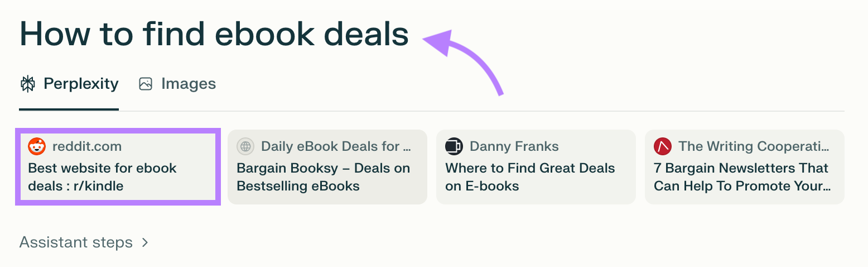Open the Bargain Booksy bestselling eBooks source
Viewport: 868px width, 267px height.
point(324,177)
